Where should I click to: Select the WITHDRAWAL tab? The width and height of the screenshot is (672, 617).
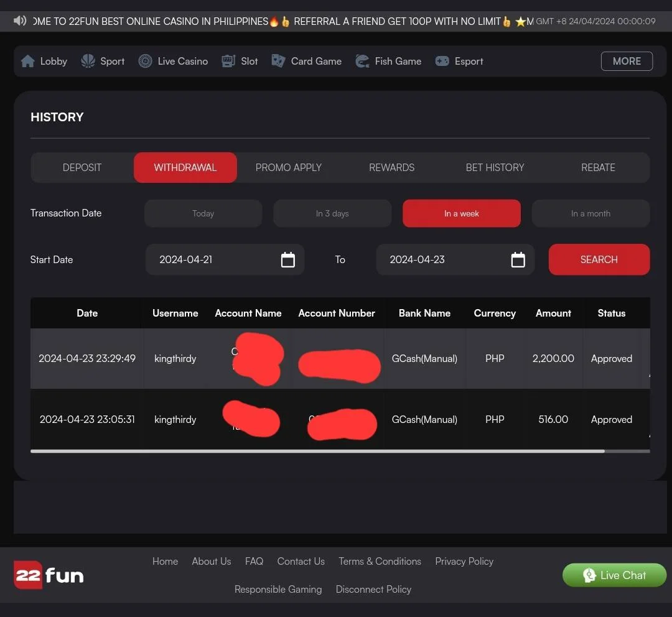tap(185, 167)
